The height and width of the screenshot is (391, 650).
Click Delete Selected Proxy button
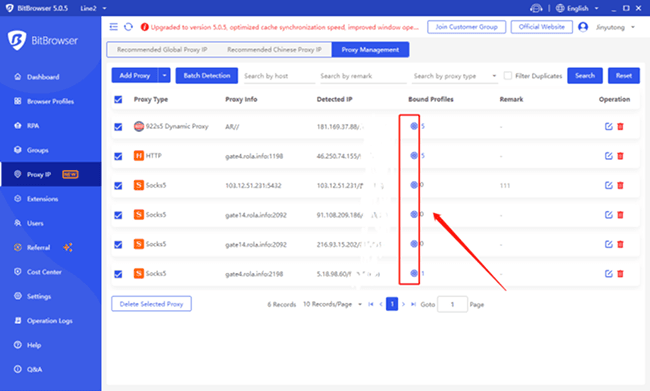click(151, 304)
